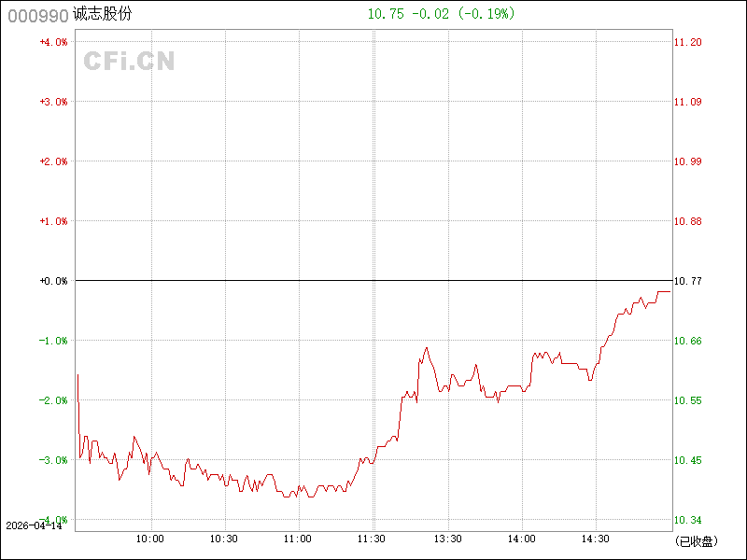747x560 pixels.
Task: Click the 13:30 time axis label
Action: click(x=447, y=539)
